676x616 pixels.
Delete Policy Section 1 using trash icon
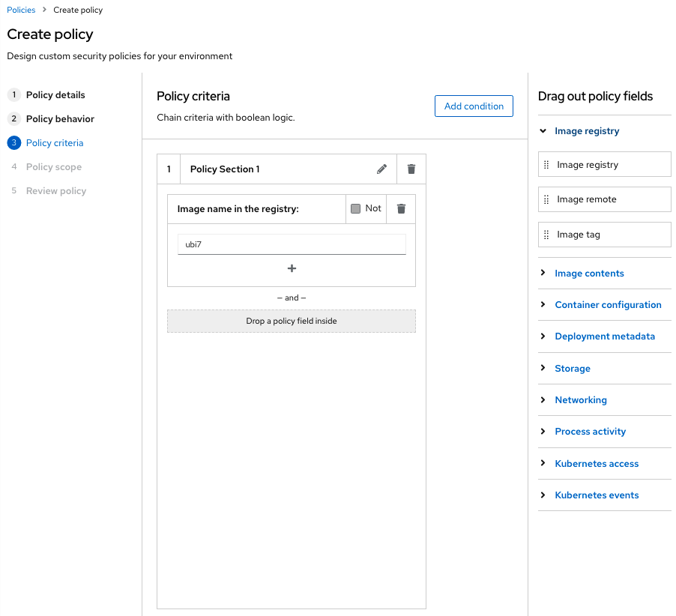pyautogui.click(x=411, y=169)
